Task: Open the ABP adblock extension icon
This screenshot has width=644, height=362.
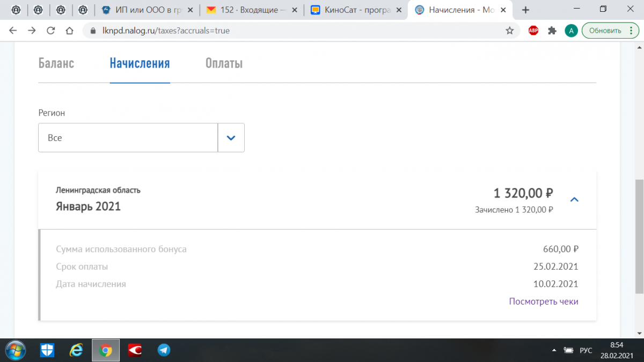Action: tap(533, 31)
